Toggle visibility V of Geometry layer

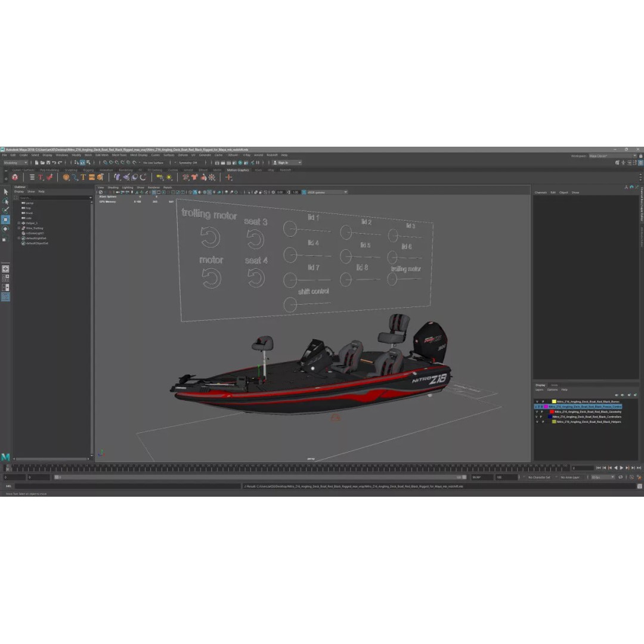tap(537, 411)
